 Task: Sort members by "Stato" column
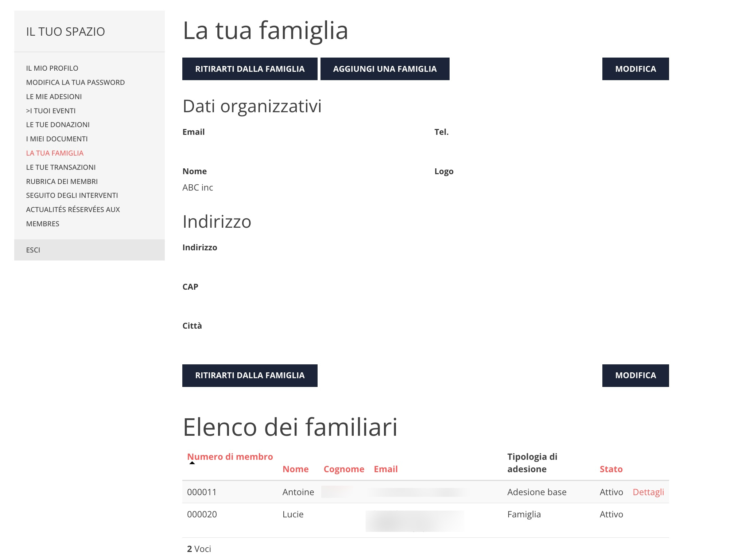[x=611, y=469]
